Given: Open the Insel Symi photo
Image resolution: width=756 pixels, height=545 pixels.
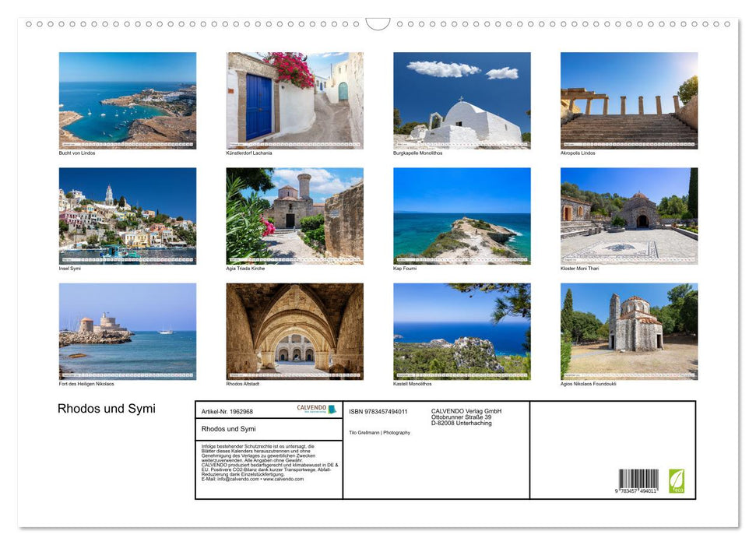Looking at the screenshot, I should (127, 215).
